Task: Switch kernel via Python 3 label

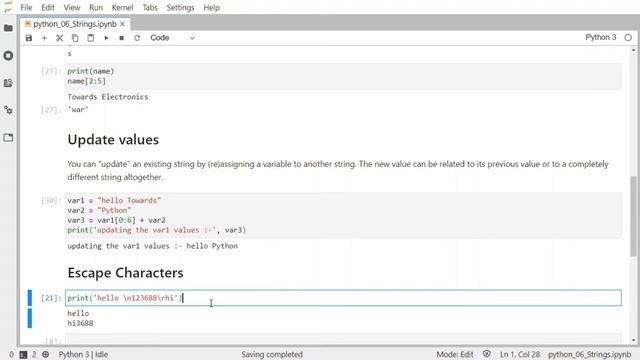Action: [x=600, y=38]
